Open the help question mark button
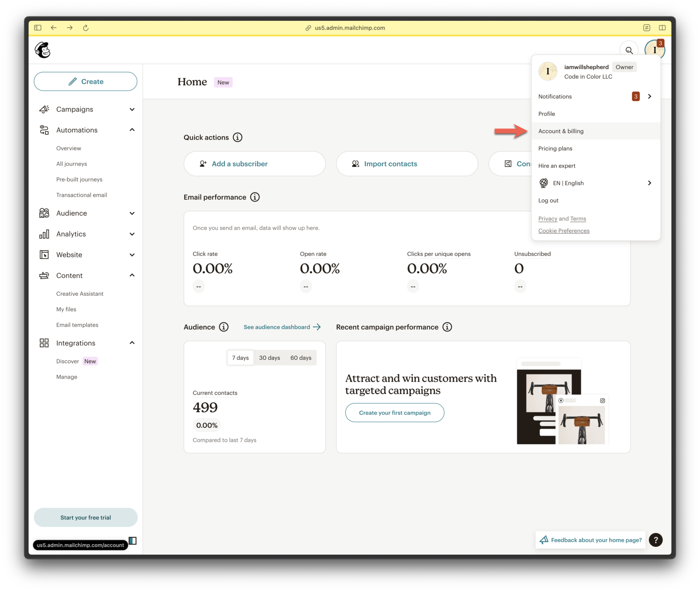Image resolution: width=700 pixels, height=591 pixels. click(656, 540)
